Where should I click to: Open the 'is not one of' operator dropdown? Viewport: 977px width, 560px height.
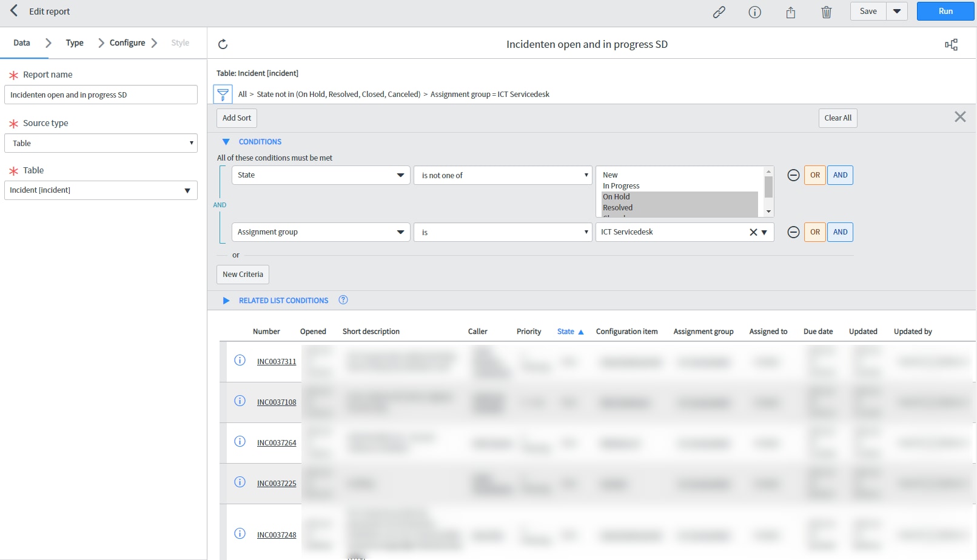502,175
